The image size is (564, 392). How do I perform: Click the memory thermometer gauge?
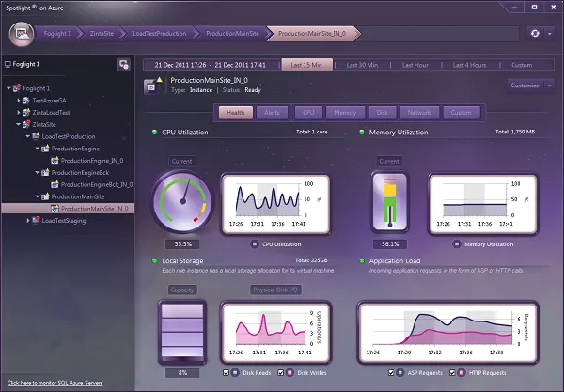(x=390, y=202)
